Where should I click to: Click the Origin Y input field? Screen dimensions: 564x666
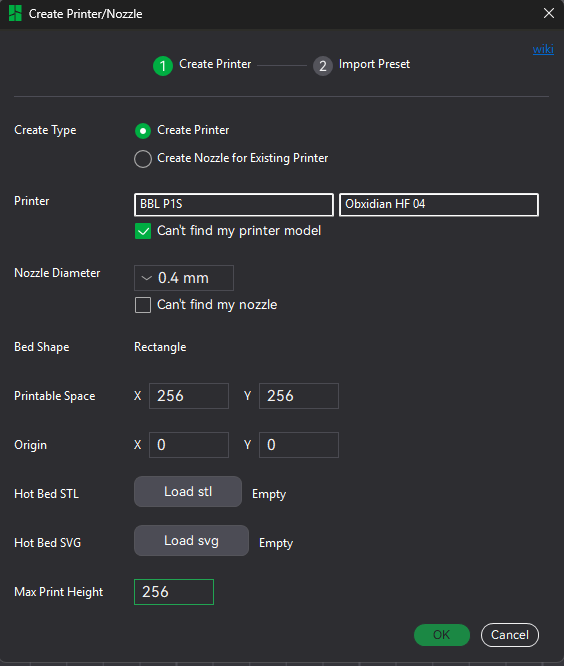click(x=299, y=445)
